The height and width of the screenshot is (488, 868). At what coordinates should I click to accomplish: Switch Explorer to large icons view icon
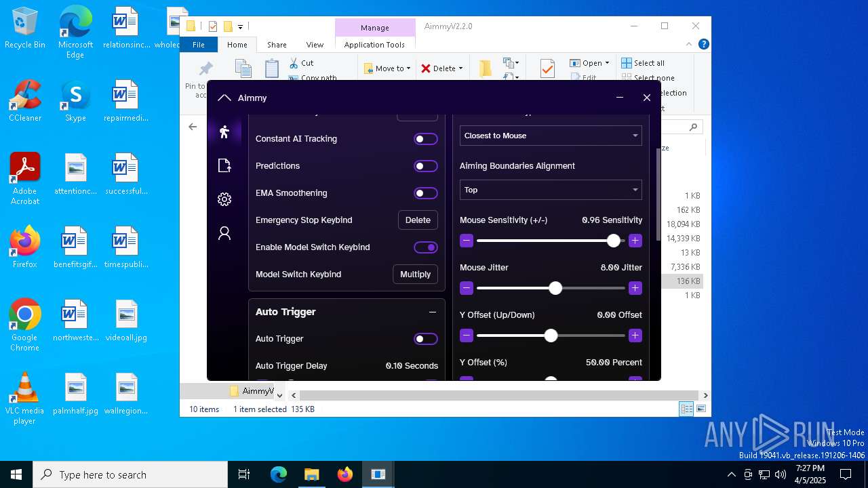701,409
